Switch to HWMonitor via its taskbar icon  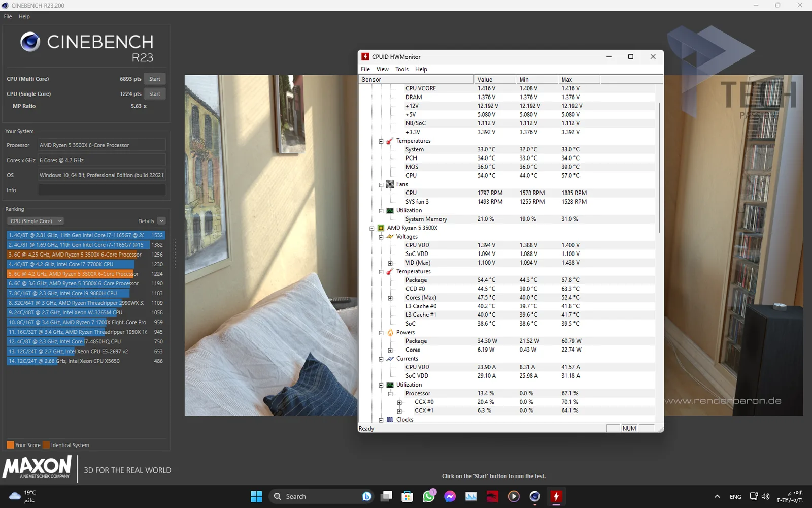pos(556,496)
